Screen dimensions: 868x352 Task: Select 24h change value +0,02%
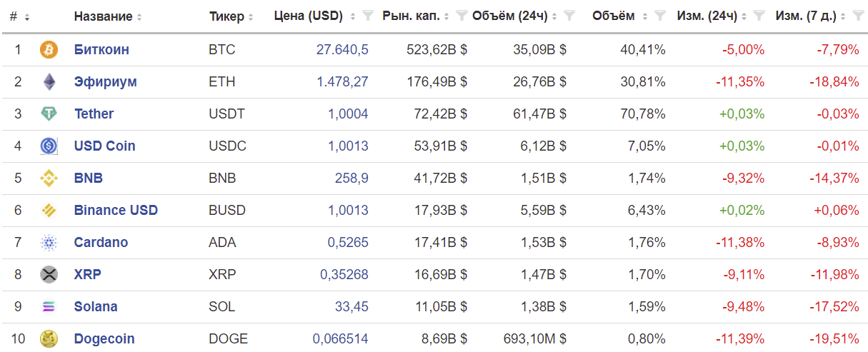pos(742,211)
